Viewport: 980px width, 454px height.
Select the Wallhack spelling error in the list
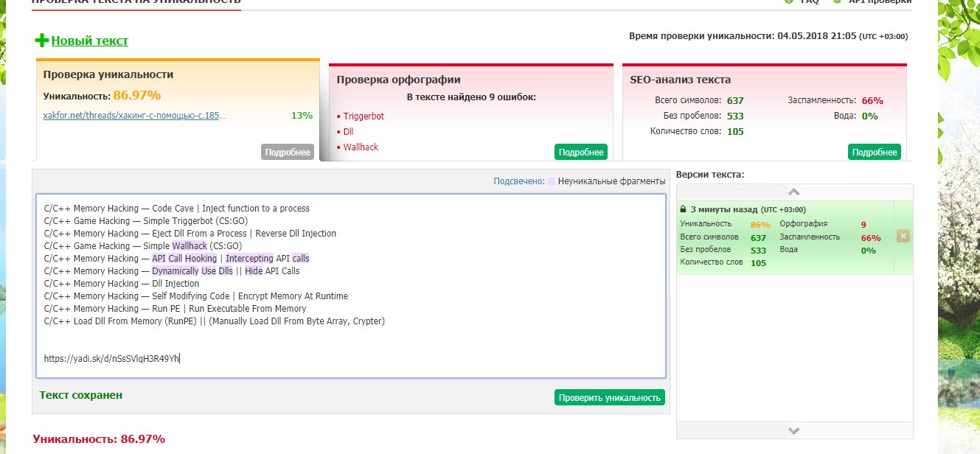tap(361, 147)
